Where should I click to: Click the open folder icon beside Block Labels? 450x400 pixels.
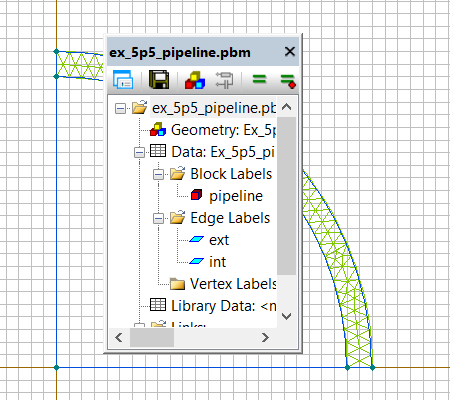[x=177, y=173]
